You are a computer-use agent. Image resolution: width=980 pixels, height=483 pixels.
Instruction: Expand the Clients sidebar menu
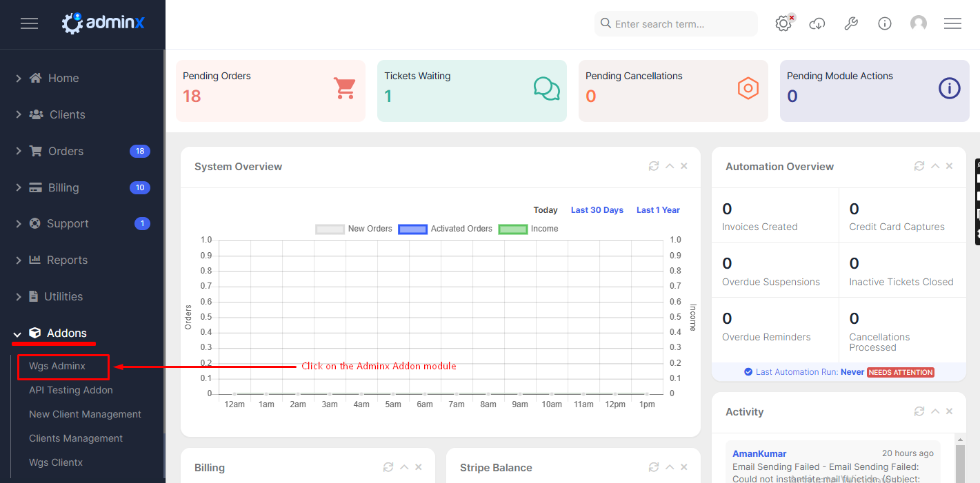(67, 114)
